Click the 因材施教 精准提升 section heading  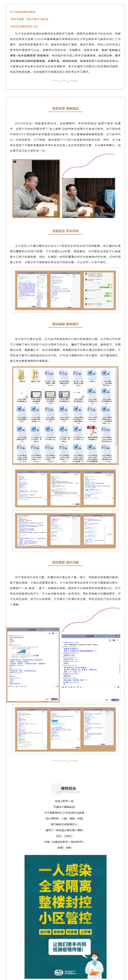65,324
